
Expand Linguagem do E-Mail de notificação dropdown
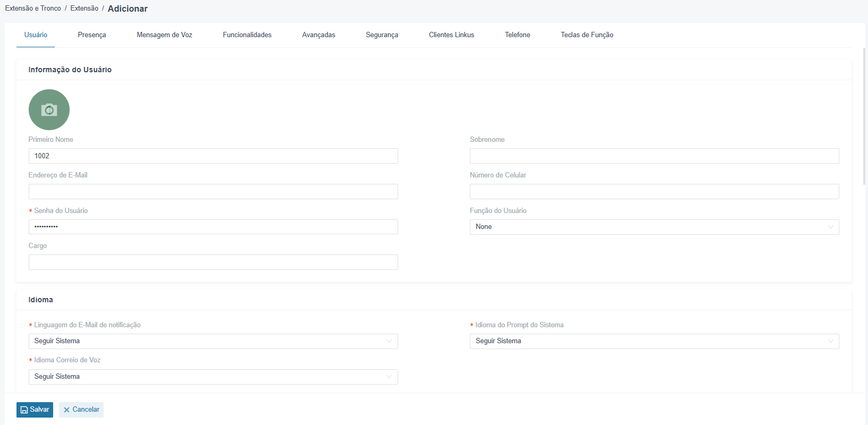click(x=213, y=341)
